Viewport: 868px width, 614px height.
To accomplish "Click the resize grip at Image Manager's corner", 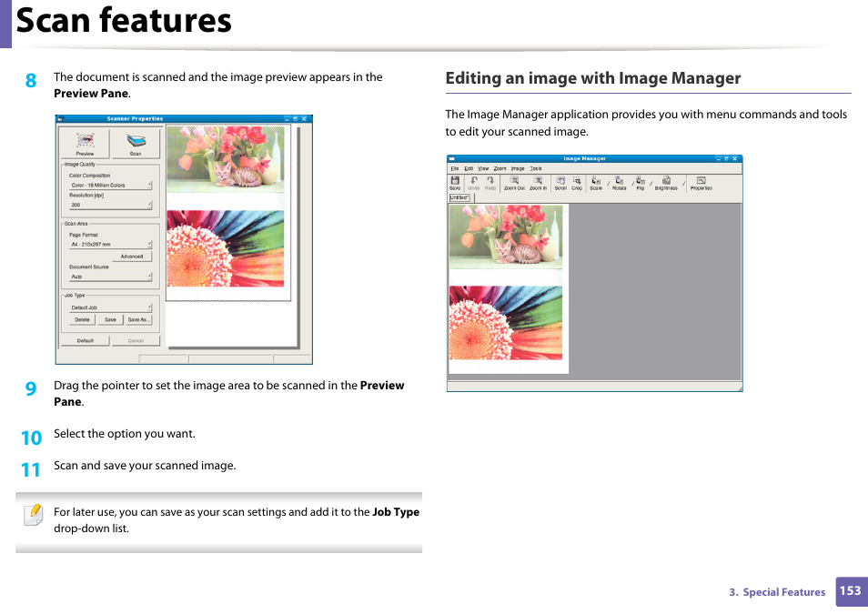I will point(740,388).
